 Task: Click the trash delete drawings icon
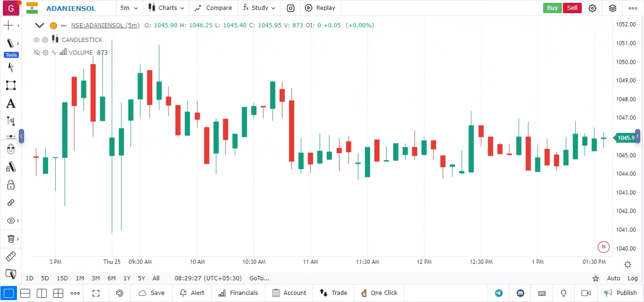(x=10, y=239)
